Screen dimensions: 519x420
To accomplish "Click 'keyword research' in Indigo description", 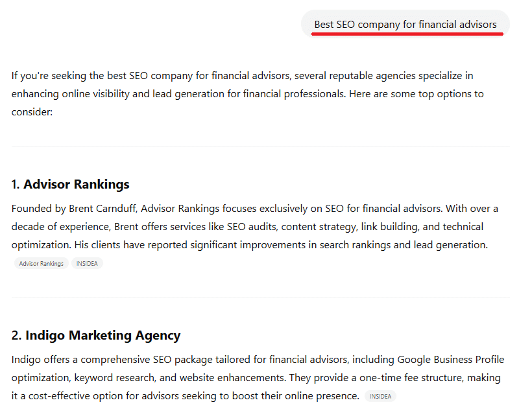I will (115, 378).
